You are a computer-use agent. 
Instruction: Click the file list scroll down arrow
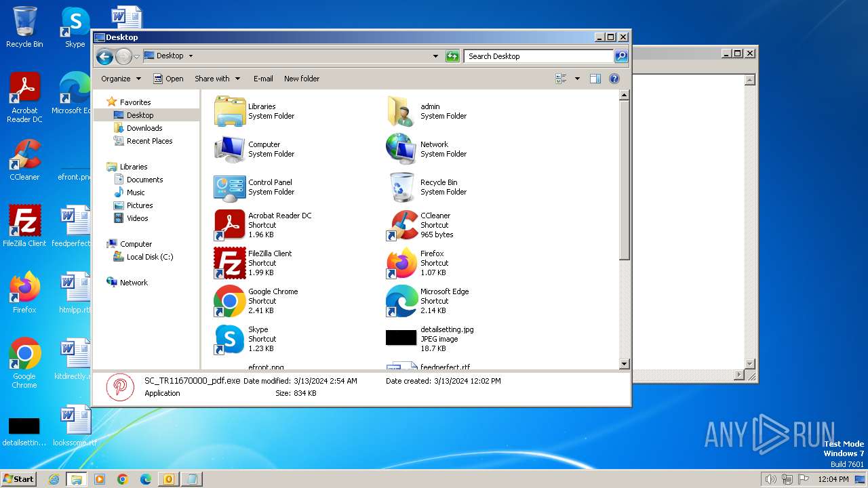click(625, 364)
